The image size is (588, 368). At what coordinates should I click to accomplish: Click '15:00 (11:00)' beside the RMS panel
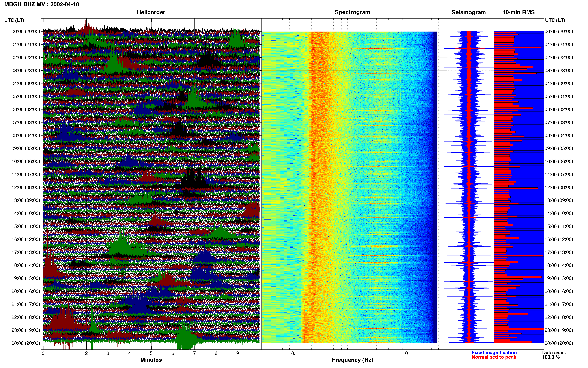point(559,226)
